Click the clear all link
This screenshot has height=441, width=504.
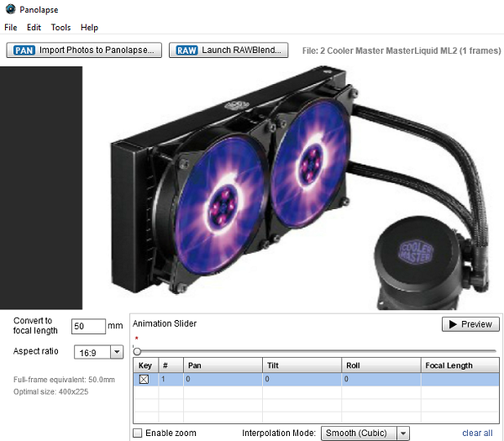tap(477, 433)
